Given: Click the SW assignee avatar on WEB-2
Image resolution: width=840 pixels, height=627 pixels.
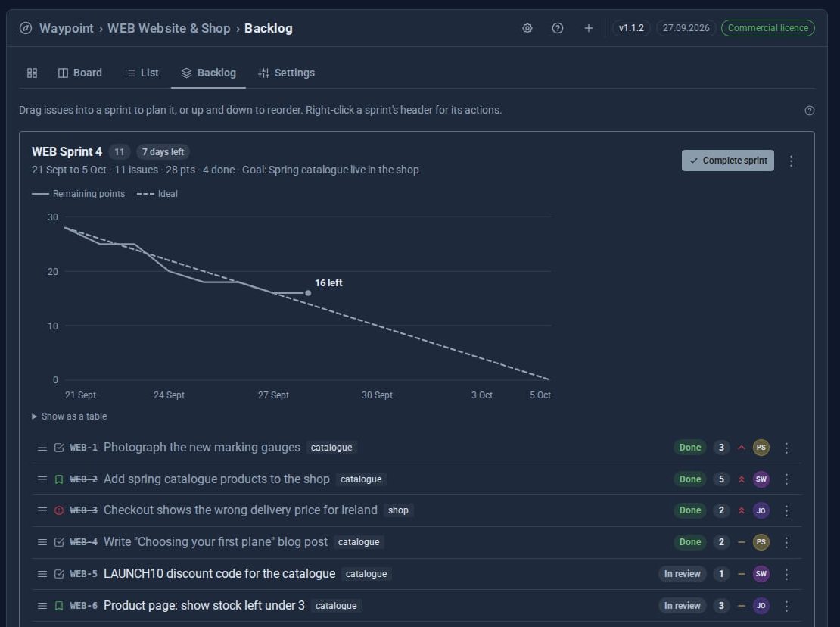Looking at the screenshot, I should point(761,479).
